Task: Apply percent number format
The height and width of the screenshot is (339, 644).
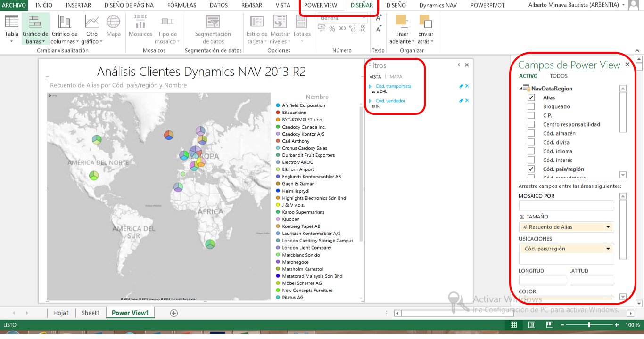Action: point(332,29)
